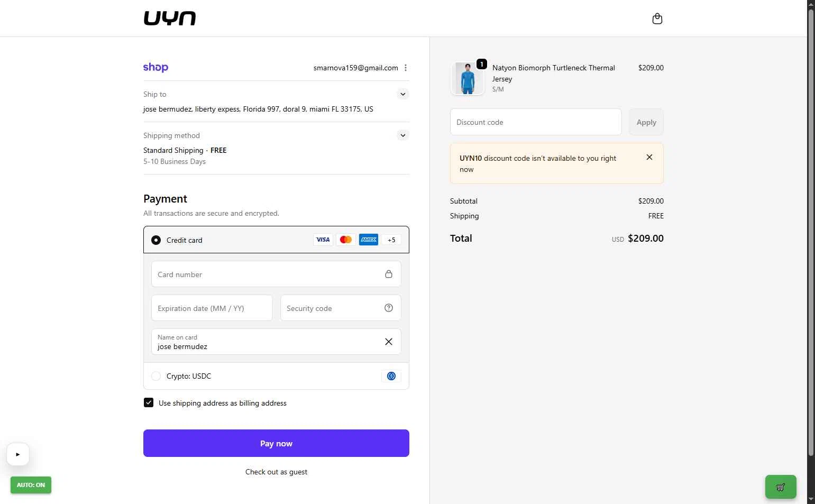Click the jersey product thumbnail

pyautogui.click(x=468, y=78)
